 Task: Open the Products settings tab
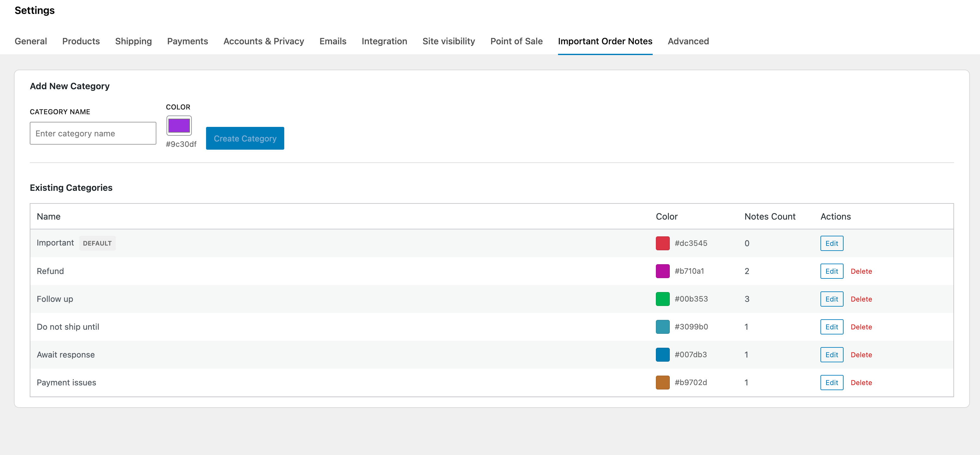(x=81, y=41)
